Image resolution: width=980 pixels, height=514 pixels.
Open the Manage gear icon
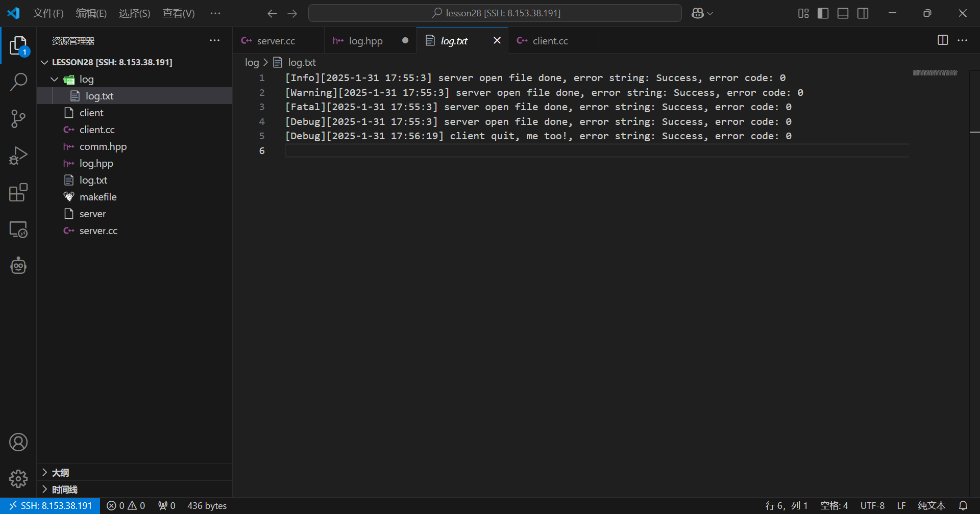(18, 478)
